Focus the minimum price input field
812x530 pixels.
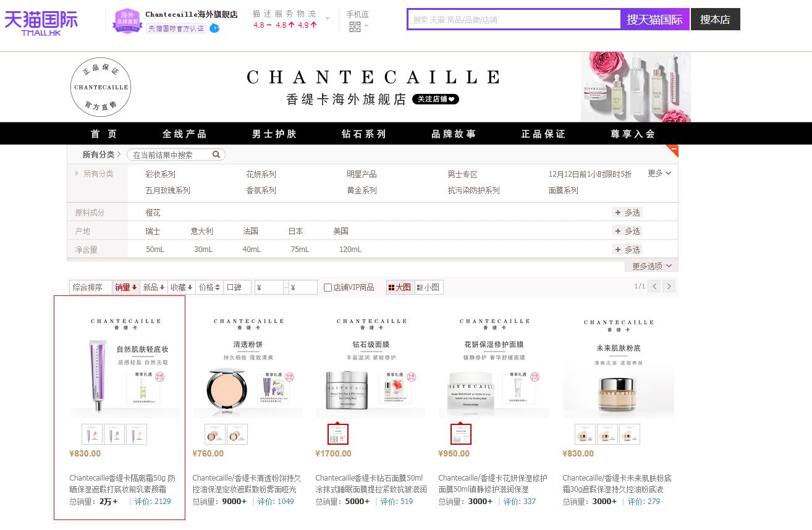pos(269,287)
